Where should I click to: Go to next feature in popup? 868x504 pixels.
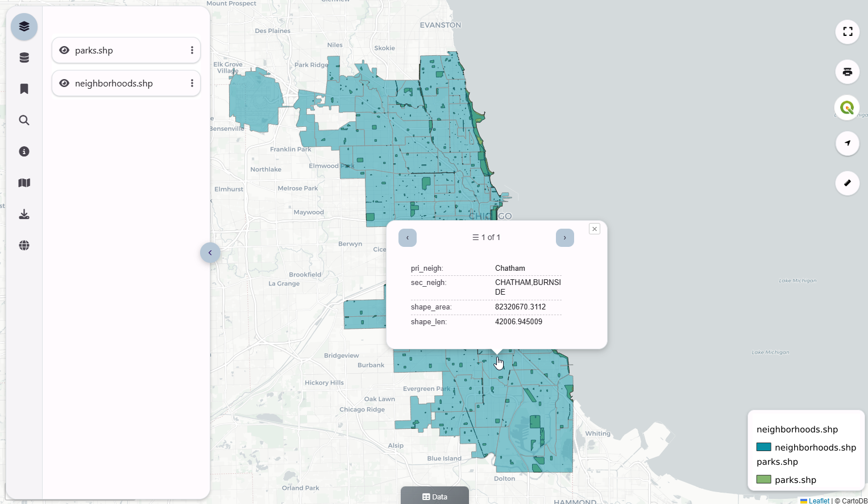(564, 238)
